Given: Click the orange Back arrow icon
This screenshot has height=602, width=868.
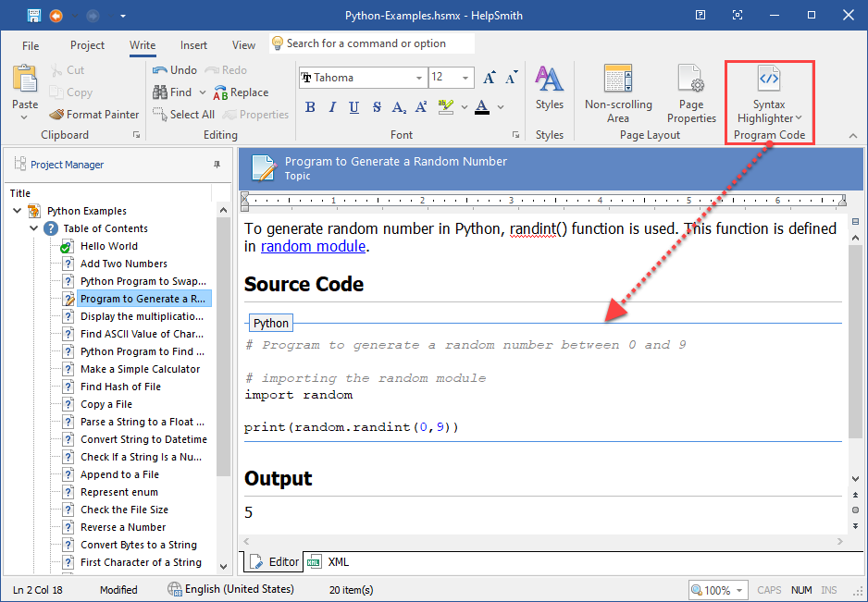Looking at the screenshot, I should point(56,16).
